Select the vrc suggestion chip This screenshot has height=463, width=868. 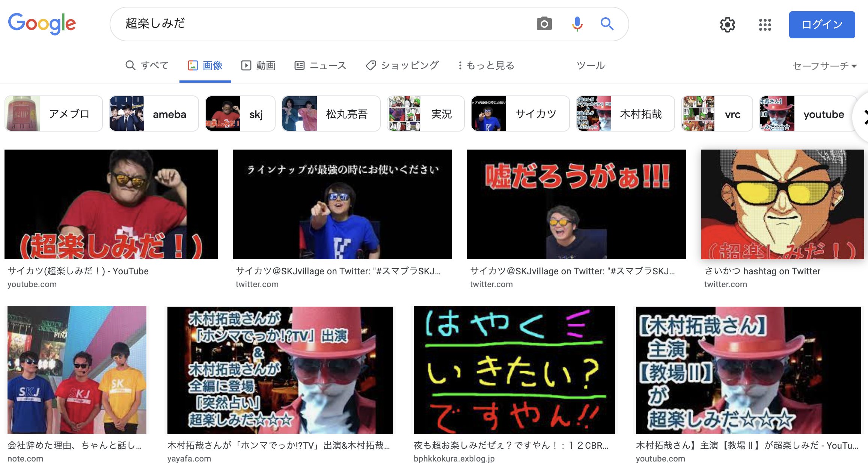pyautogui.click(x=717, y=113)
